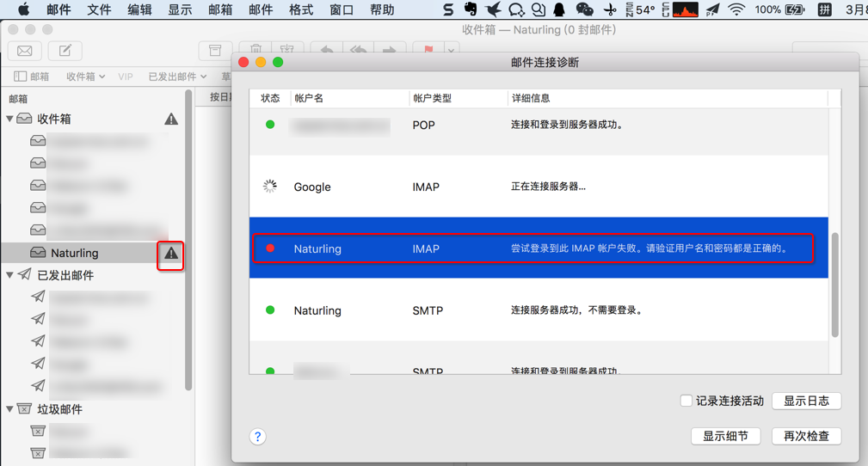
Task: Open the 已发出邮件 dropdown in favorites bar
Action: [178, 77]
